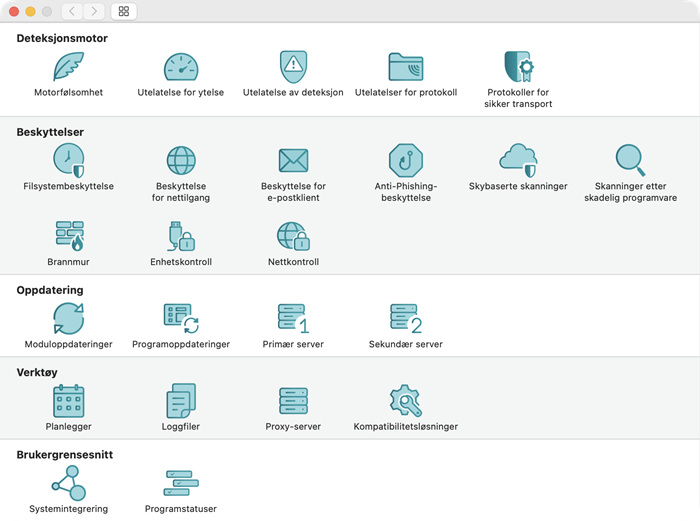The image size is (700, 521).
Task: Click the Utelatelser for protokoll label
Action: 406,92
